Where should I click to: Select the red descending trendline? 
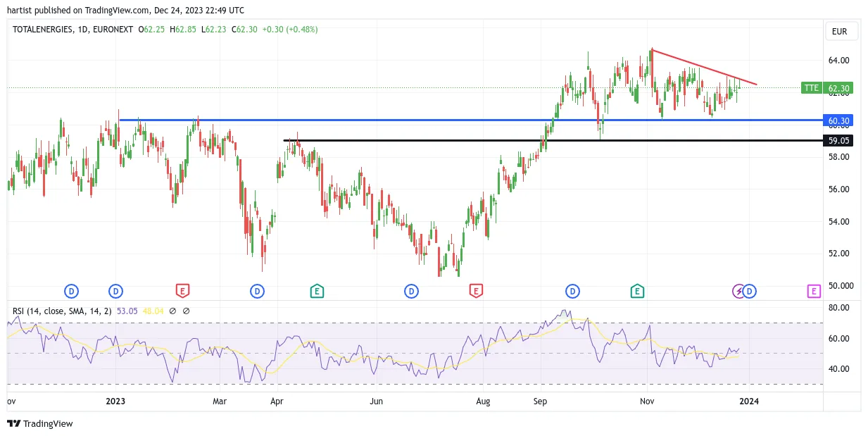pyautogui.click(x=704, y=67)
